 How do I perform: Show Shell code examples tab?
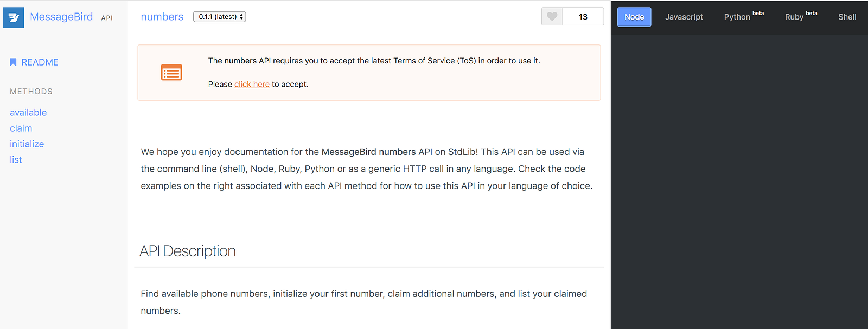pos(847,17)
